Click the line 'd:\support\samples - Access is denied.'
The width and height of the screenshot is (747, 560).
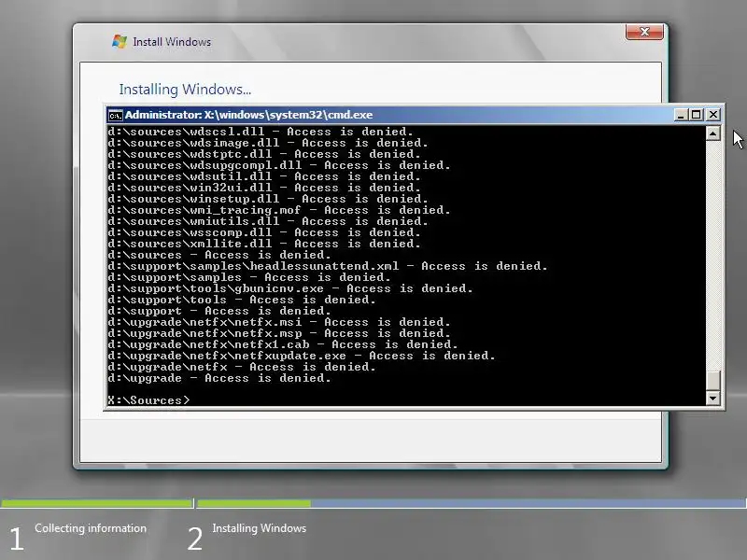pyautogui.click(x=249, y=277)
